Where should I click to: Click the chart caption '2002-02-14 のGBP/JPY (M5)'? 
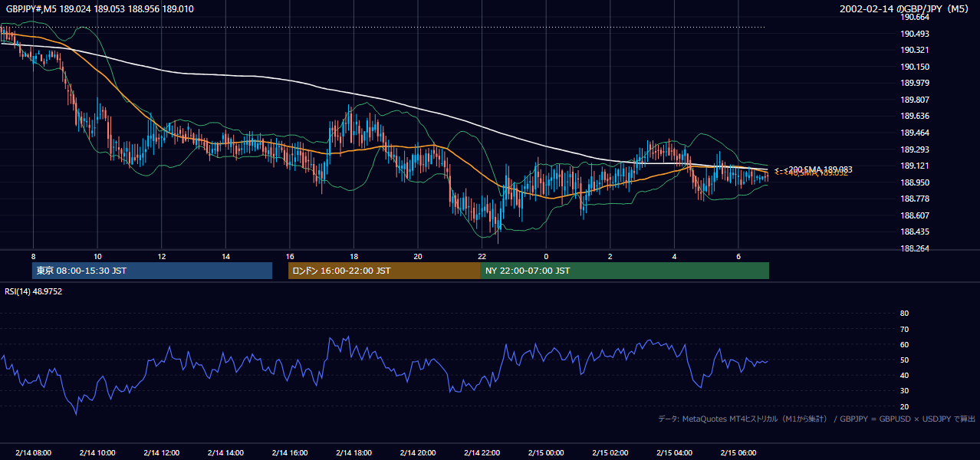click(x=905, y=9)
